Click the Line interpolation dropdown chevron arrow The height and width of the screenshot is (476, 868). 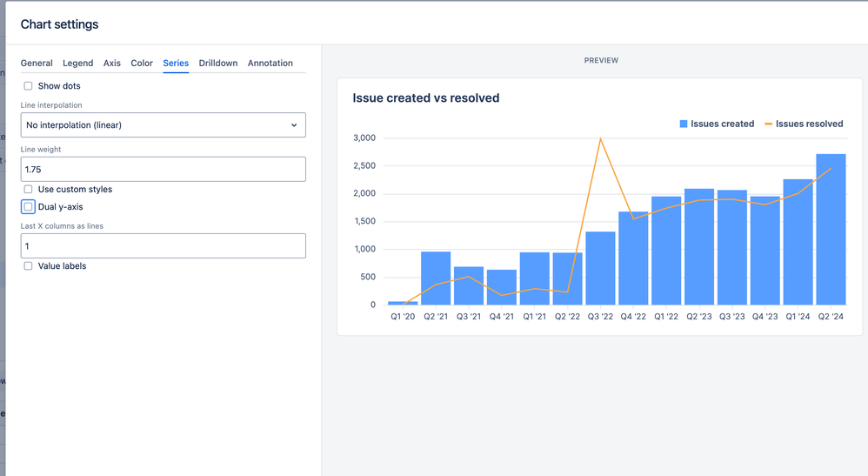point(294,125)
